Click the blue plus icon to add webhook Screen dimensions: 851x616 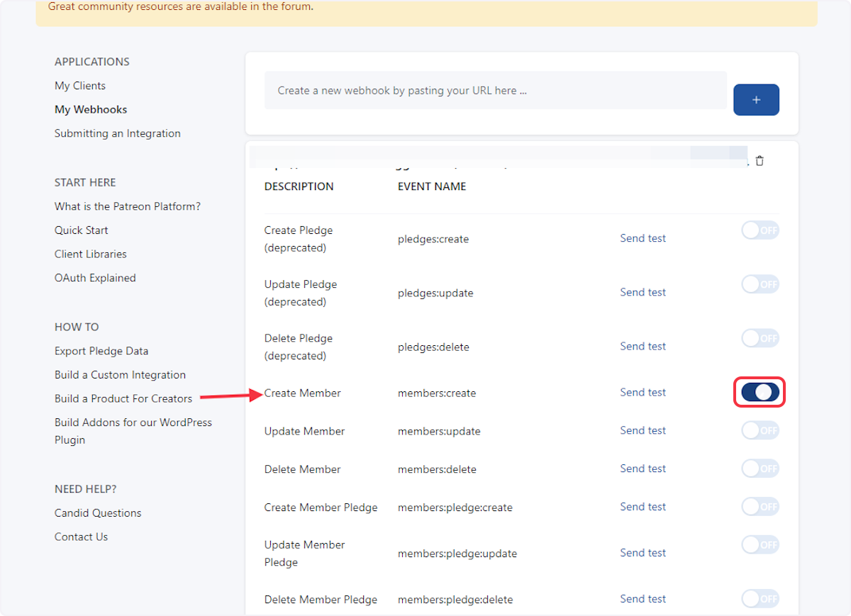pos(756,99)
